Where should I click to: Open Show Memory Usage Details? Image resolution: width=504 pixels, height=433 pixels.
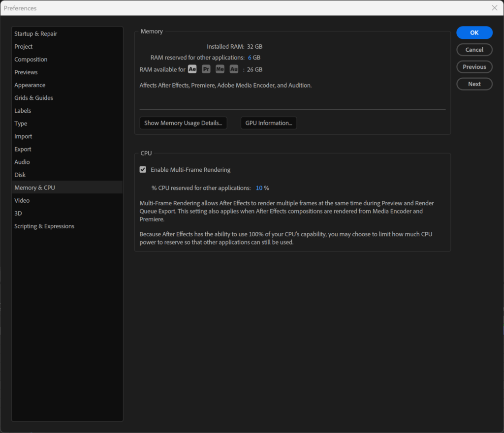click(183, 123)
